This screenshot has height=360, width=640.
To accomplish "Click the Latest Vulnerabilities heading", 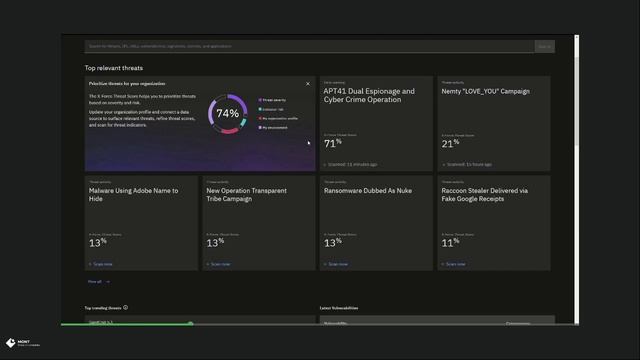I will tap(339, 308).
